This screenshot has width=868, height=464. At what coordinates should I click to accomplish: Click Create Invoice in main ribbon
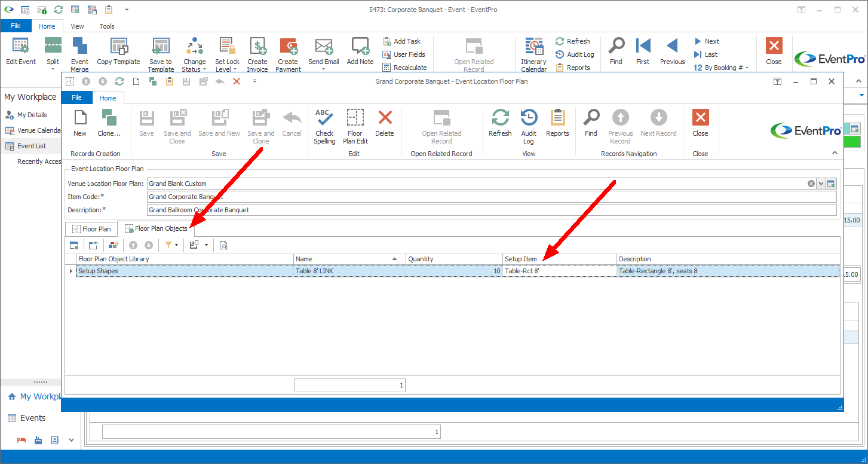click(x=257, y=54)
